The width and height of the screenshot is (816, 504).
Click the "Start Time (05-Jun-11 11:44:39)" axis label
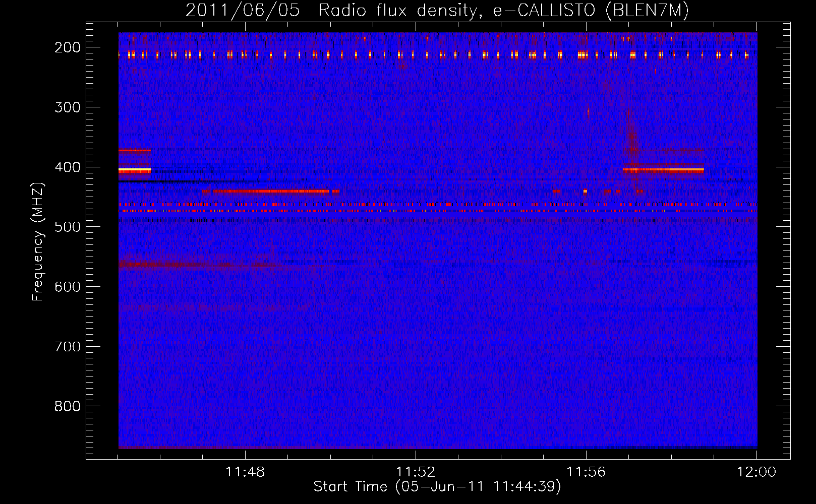437,487
